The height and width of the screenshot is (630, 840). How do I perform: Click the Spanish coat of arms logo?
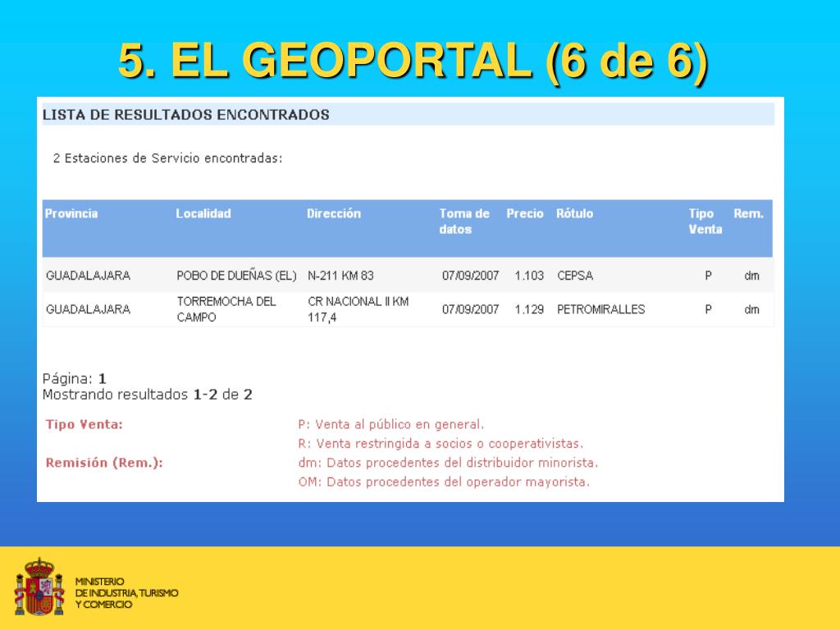39,587
